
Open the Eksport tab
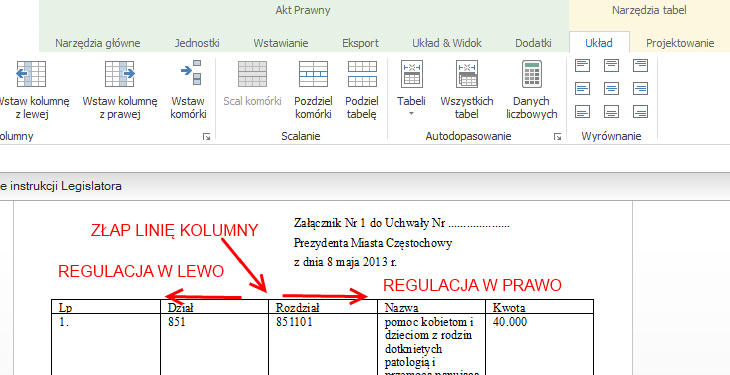click(x=360, y=43)
